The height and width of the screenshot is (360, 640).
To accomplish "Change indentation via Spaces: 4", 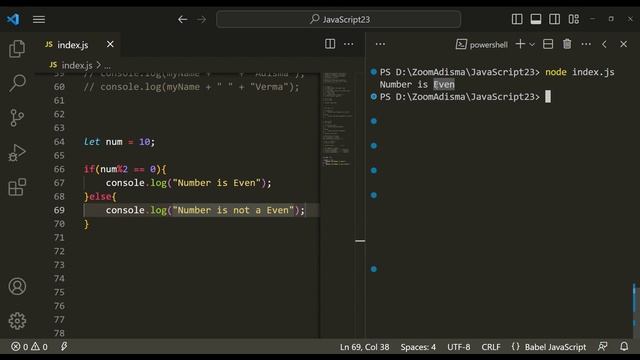I will point(418,347).
